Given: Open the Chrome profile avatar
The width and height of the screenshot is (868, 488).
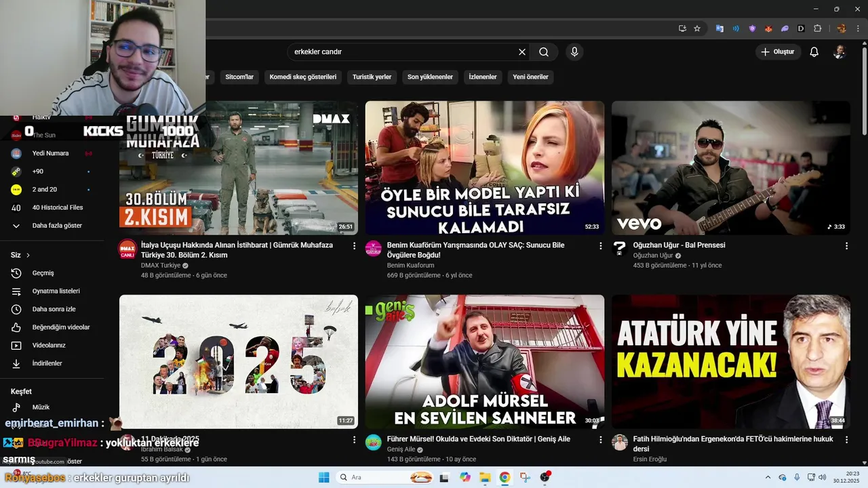Looking at the screenshot, I should click(842, 28).
